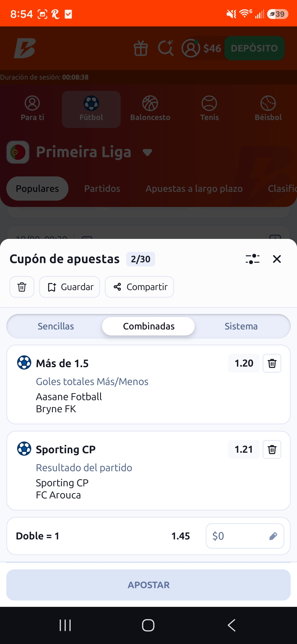Switch to the Sencillas tab
Viewport: 297px width, 644px height.
coord(56,326)
